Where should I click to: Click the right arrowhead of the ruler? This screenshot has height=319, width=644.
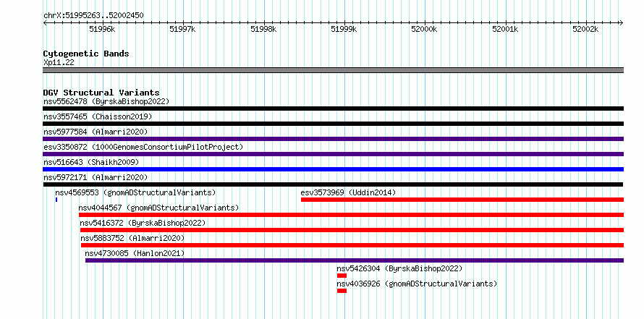point(622,22)
